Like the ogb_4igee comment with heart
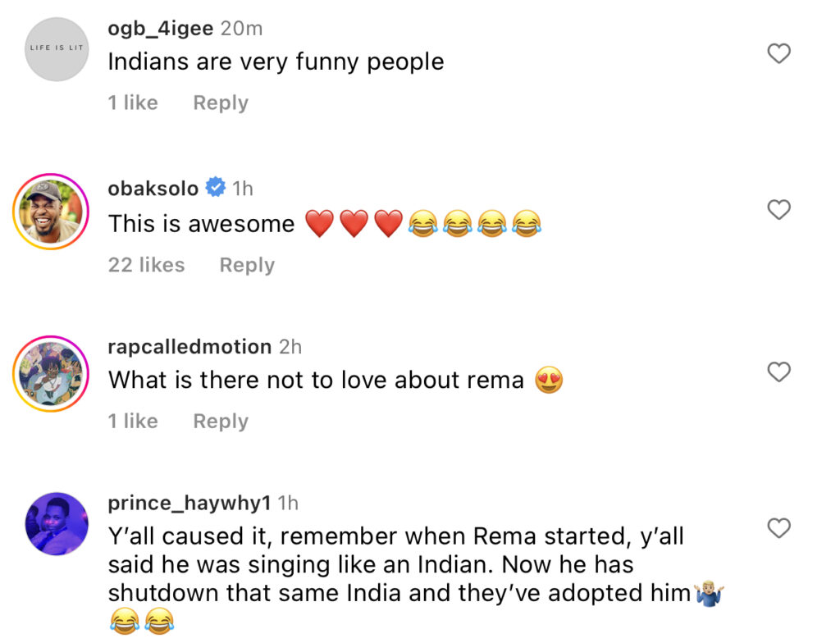Image resolution: width=840 pixels, height=643 pixels. 778,54
